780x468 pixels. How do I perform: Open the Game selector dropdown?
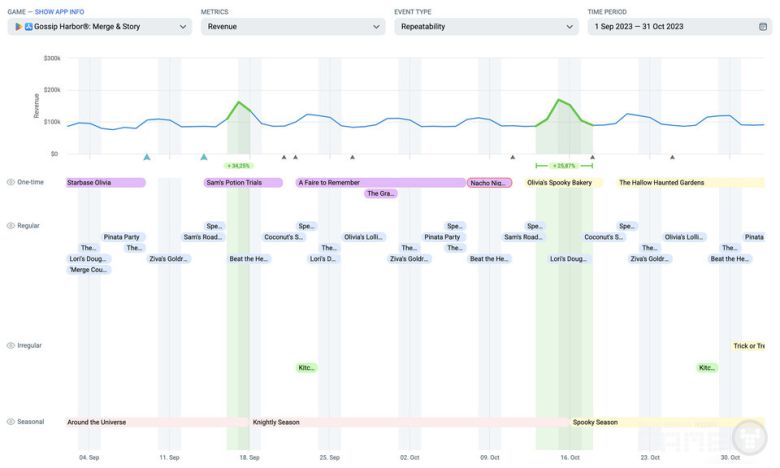pyautogui.click(x=99, y=27)
